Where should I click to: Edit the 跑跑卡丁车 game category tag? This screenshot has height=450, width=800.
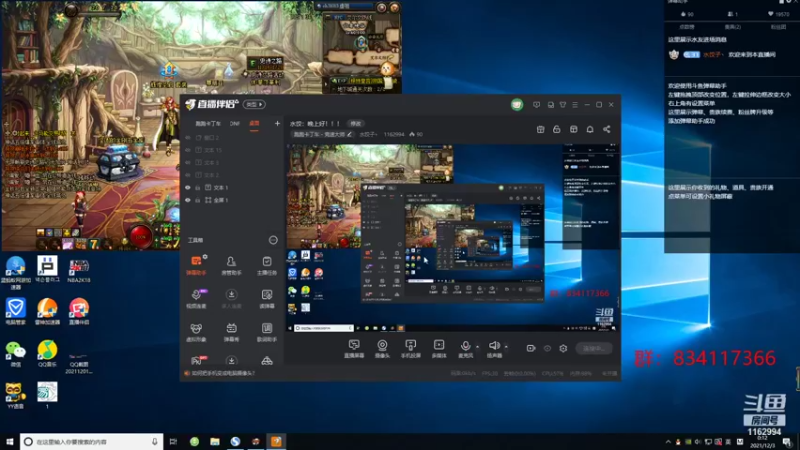tap(322, 135)
